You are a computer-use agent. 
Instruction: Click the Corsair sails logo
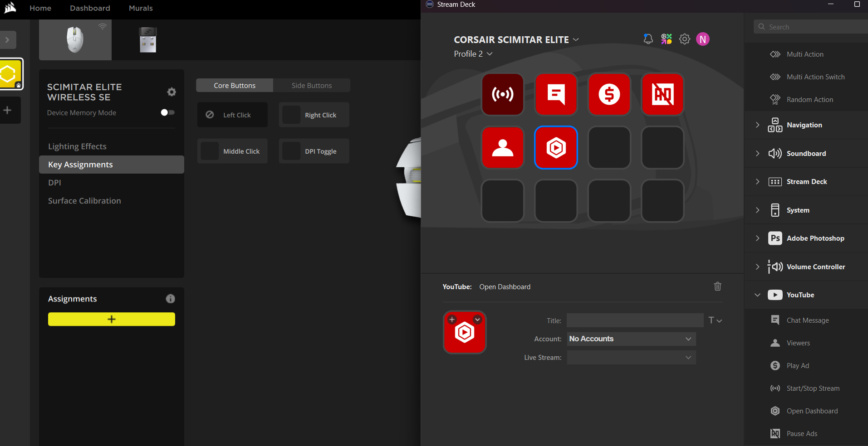tap(10, 8)
